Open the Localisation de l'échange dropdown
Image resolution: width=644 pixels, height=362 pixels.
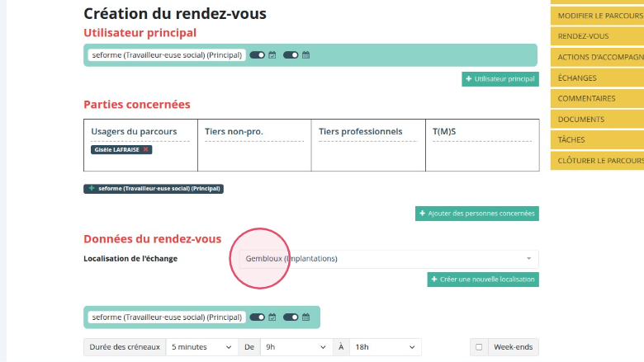(384, 259)
